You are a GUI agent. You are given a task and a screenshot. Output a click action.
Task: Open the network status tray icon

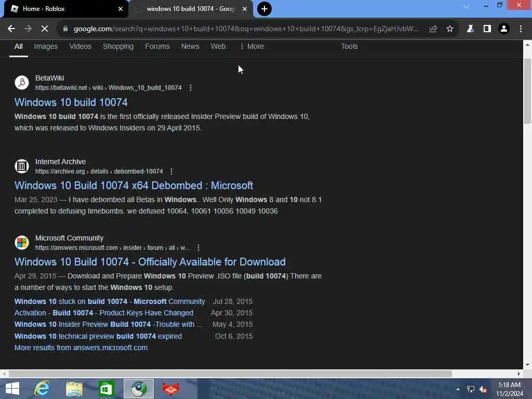(x=471, y=389)
